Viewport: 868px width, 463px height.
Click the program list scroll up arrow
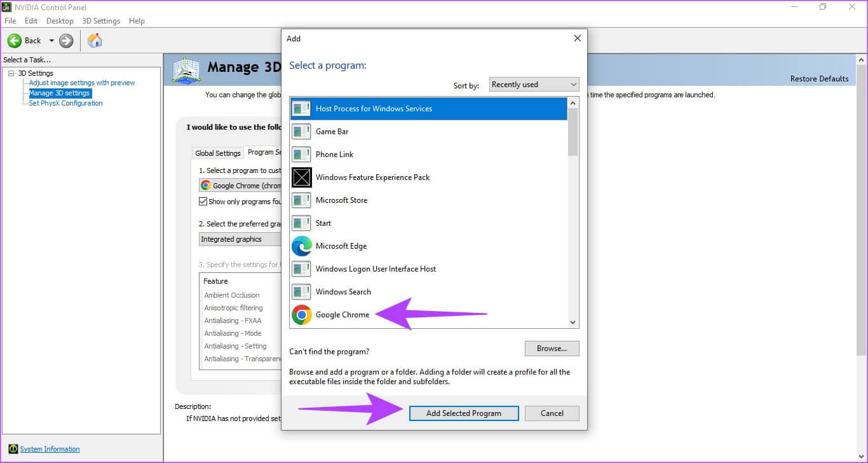(573, 103)
